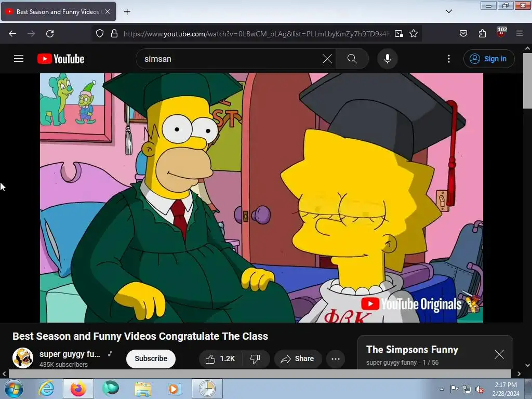Viewport: 532px width, 399px height.
Task: Open the tracking protection shield icon
Action: (99, 34)
